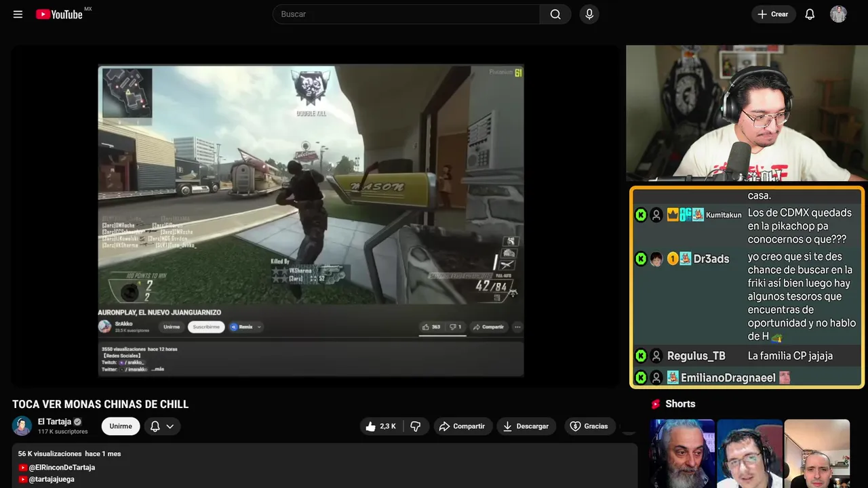The width and height of the screenshot is (868, 488).
Task: Click the Remix button in the embedded video
Action: [x=245, y=327]
